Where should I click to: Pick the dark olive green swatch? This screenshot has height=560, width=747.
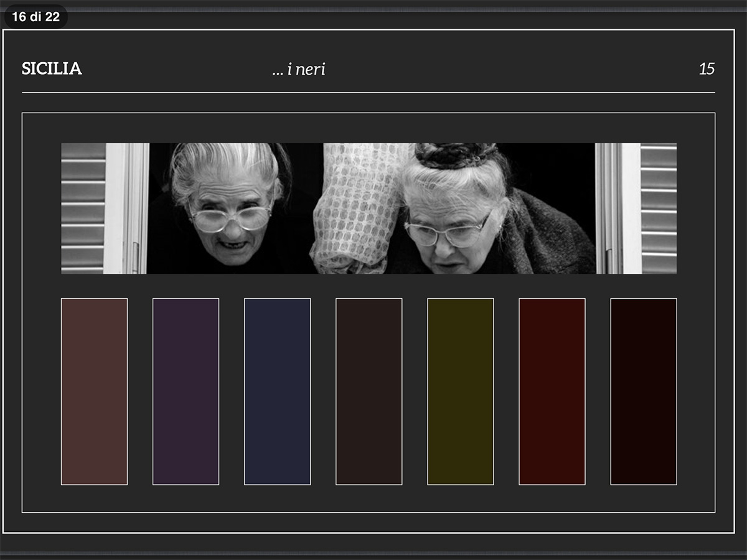tap(460, 391)
